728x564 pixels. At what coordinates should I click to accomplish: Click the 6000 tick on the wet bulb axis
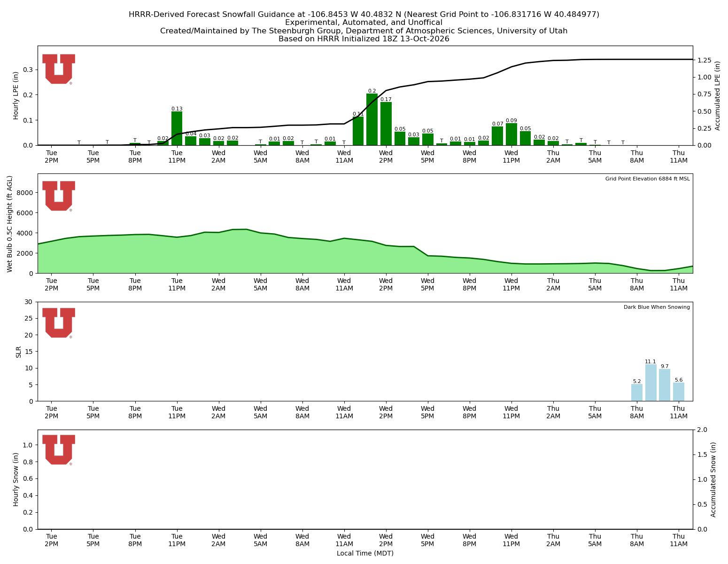[25, 213]
